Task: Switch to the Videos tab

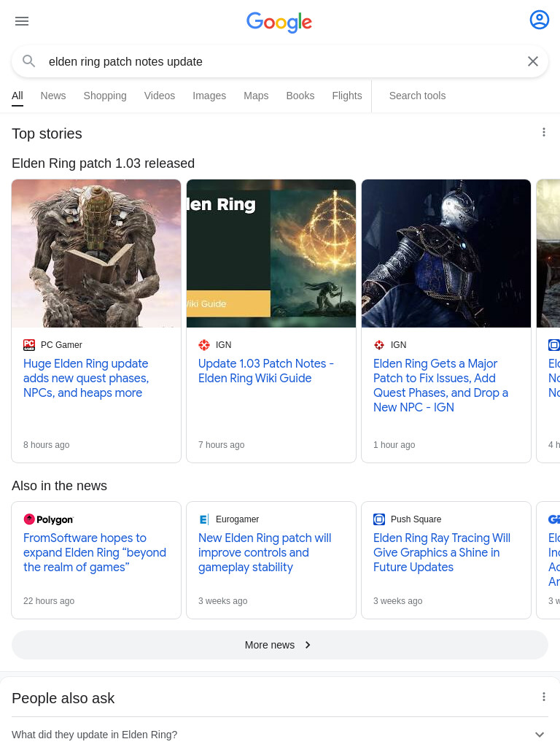Action: coord(160,96)
